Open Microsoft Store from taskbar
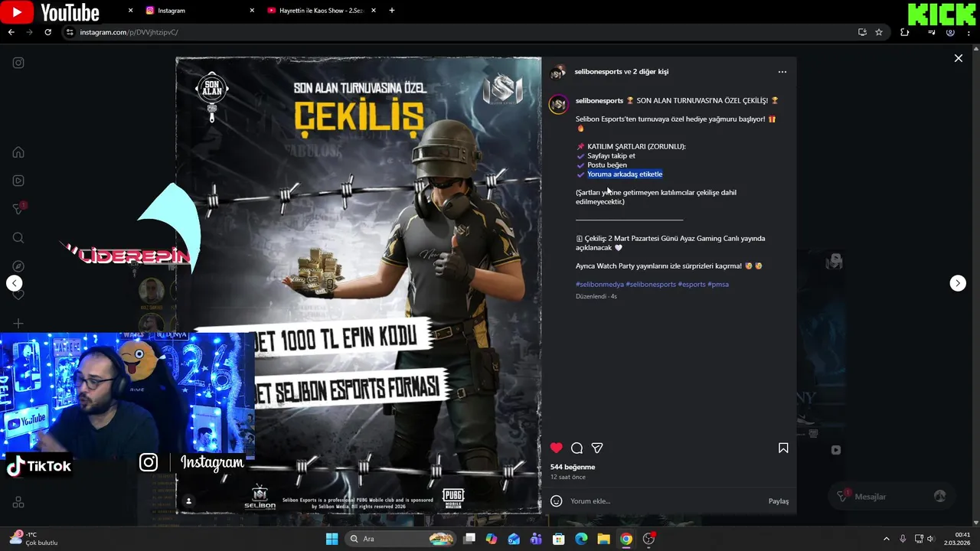Viewport: 980px width, 551px height. (x=559, y=539)
